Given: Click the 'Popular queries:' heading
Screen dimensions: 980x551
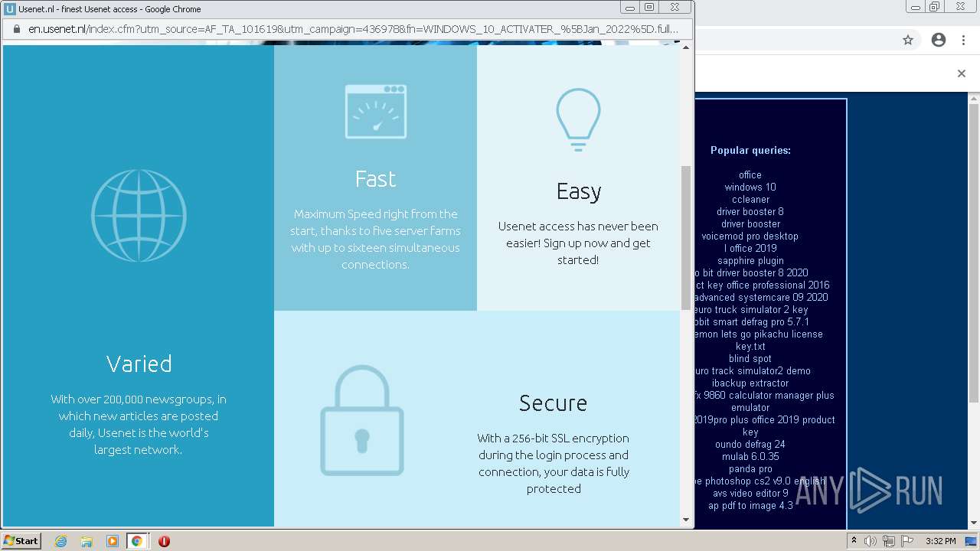Looking at the screenshot, I should (750, 150).
